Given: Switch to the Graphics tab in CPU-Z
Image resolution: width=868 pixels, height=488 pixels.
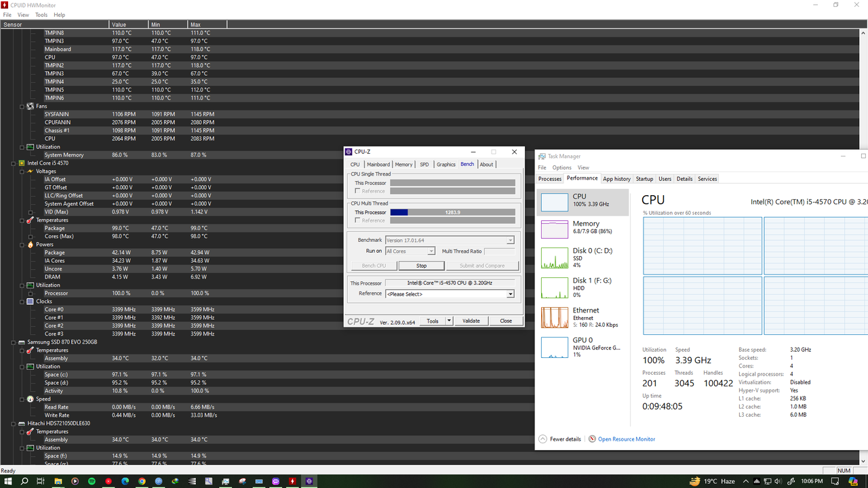Looking at the screenshot, I should tap(446, 165).
